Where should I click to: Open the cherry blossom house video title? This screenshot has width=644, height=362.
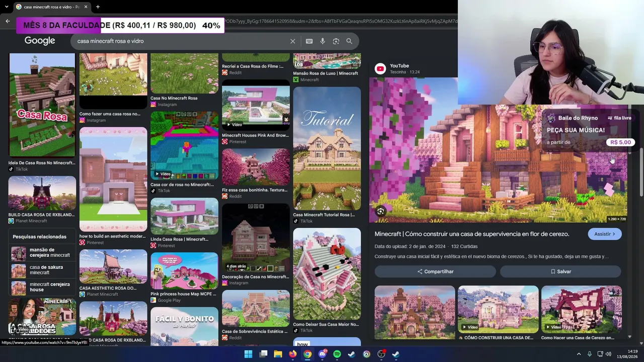tap(472, 234)
